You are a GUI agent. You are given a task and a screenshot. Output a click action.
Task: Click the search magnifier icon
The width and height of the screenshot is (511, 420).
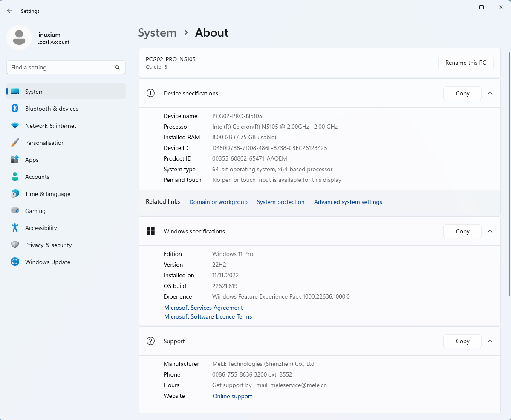click(x=118, y=67)
